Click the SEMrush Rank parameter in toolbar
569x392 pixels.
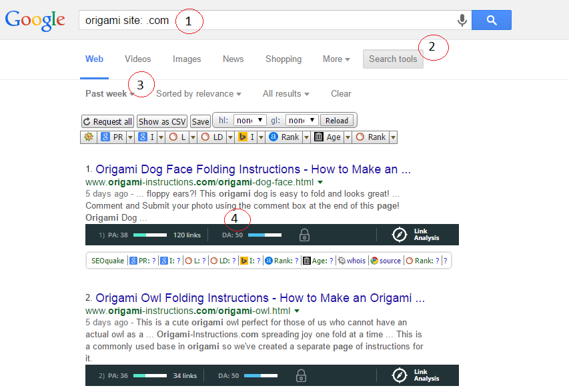point(370,137)
